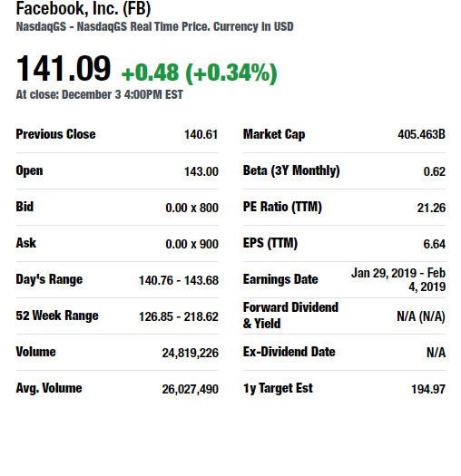The image size is (461, 476).
Task: Click the Ex-Dividend Date label
Action: coord(289,352)
